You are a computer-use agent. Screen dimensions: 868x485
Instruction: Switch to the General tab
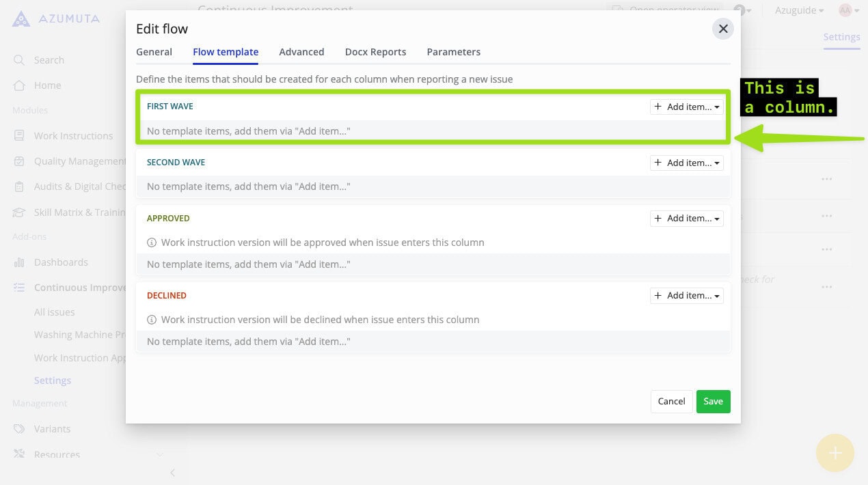point(154,52)
